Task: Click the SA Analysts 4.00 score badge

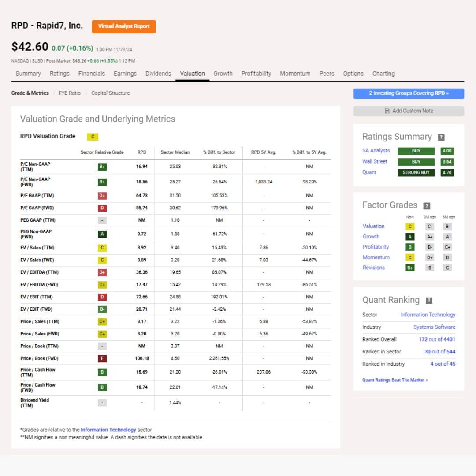Action: coord(447,151)
